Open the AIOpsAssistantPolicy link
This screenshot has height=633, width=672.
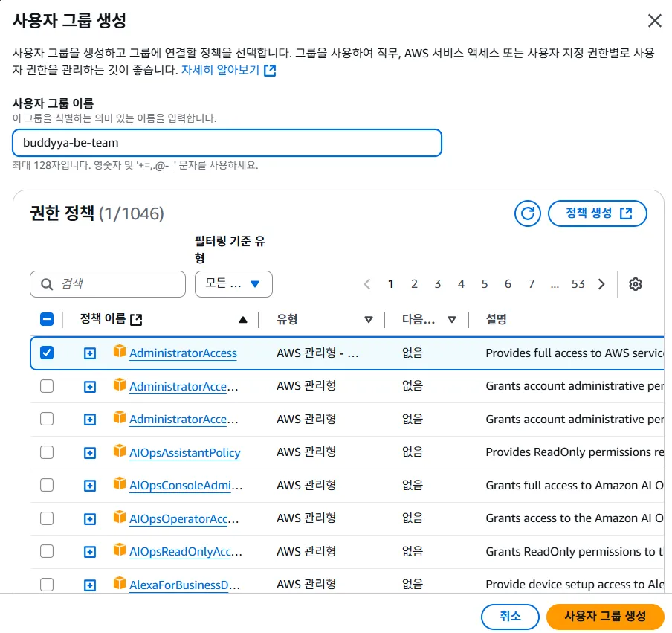[x=184, y=452]
